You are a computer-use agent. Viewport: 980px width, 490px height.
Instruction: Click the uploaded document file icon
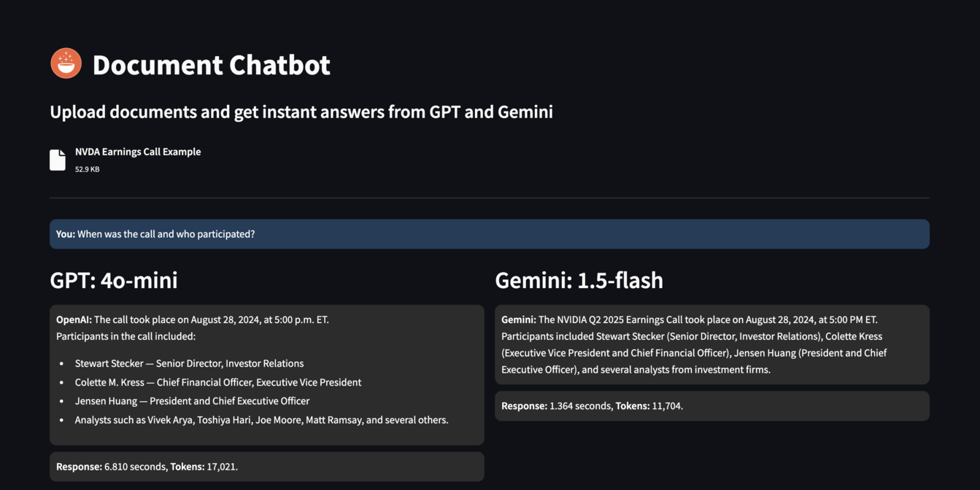pyautogui.click(x=58, y=160)
